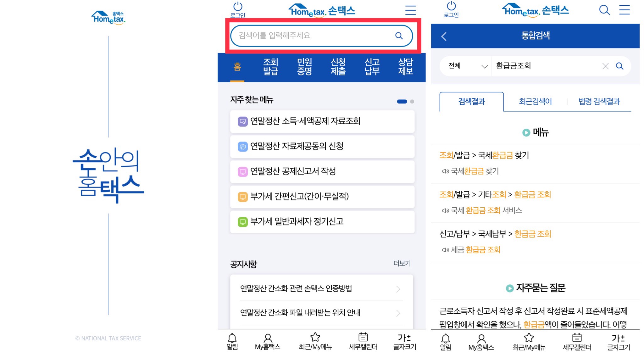644x358 pixels.
Task: Tap login power icon on home screen
Action: [238, 10]
